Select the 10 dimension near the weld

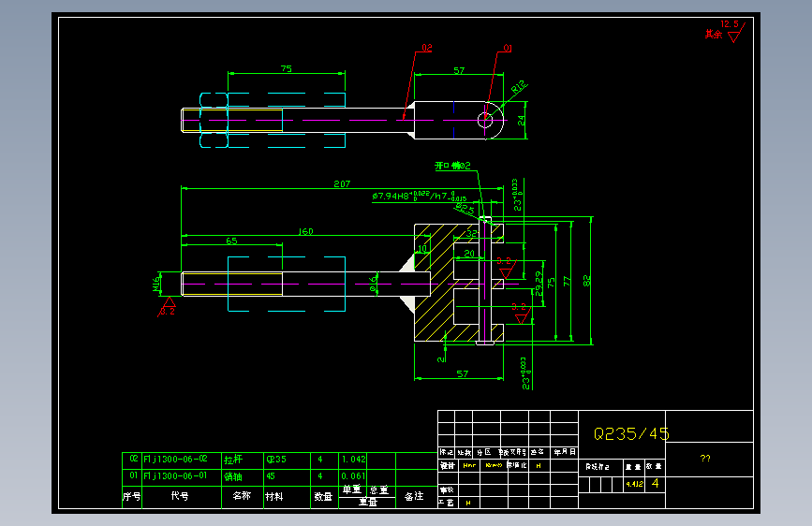[422, 249]
